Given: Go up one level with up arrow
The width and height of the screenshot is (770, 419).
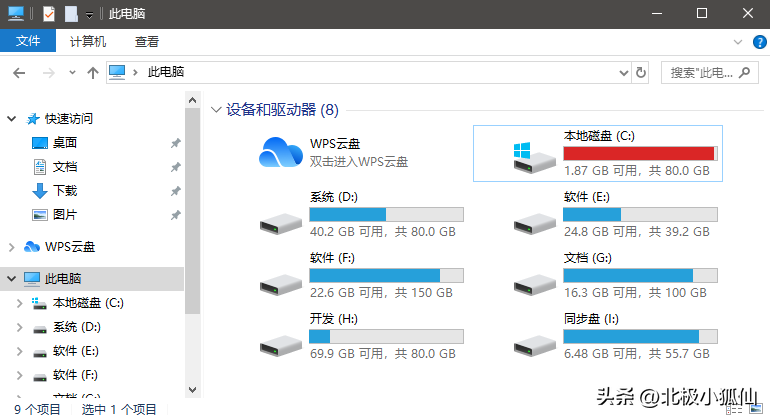Looking at the screenshot, I should [93, 73].
